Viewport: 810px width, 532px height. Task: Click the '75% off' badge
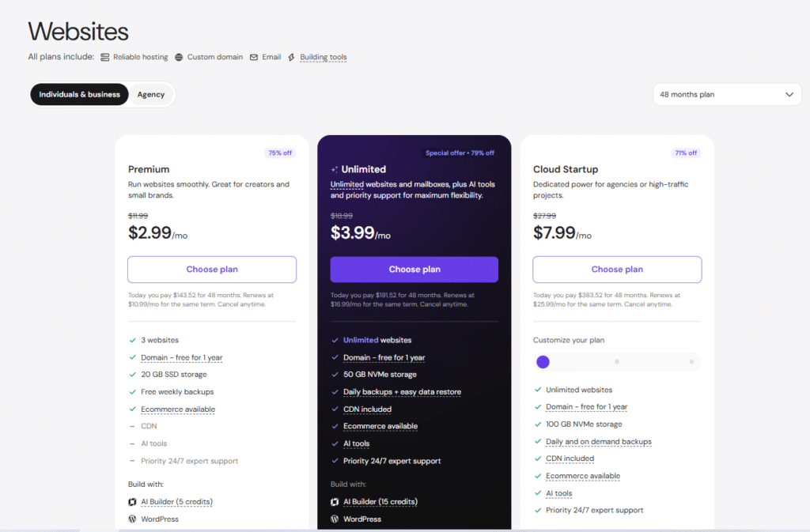click(280, 153)
